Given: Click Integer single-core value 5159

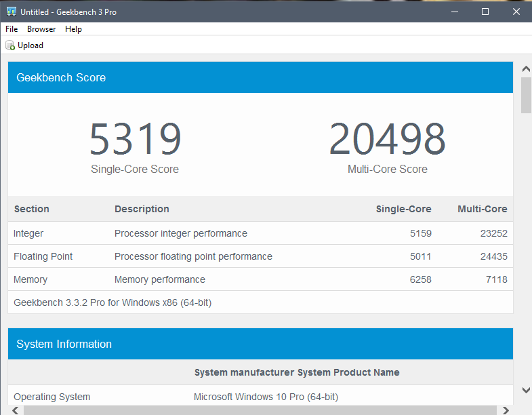Looking at the screenshot, I should point(420,233).
